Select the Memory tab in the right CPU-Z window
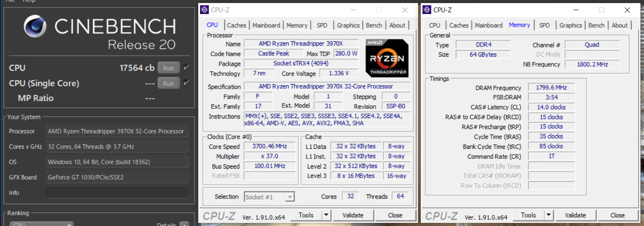Screen dimensions: 644x226 (x=519, y=25)
